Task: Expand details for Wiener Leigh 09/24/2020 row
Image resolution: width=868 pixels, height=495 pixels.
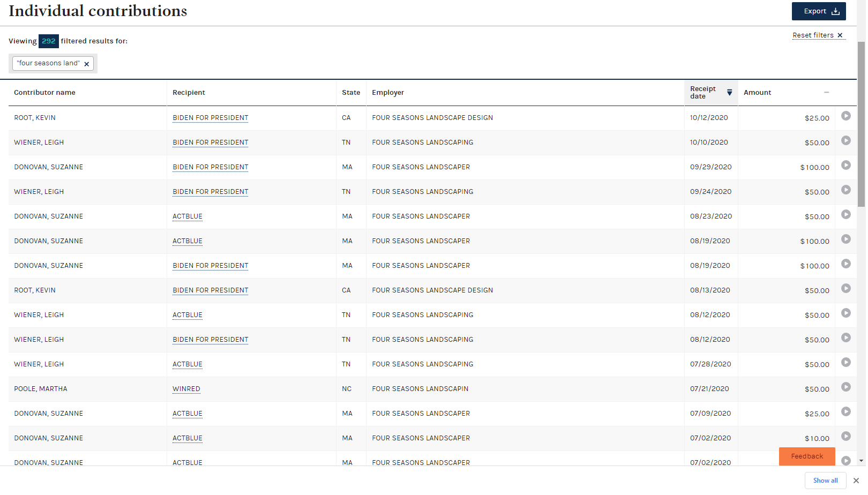Action: pyautogui.click(x=846, y=190)
